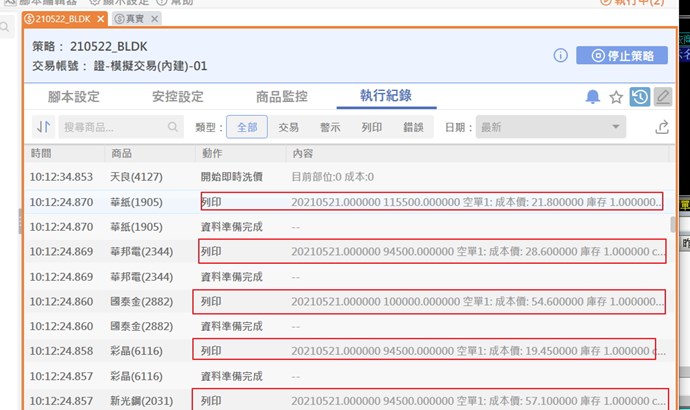The width and height of the screenshot is (690, 410).
Task: Open the 日期 dropdown showing 最新
Action: click(551, 127)
